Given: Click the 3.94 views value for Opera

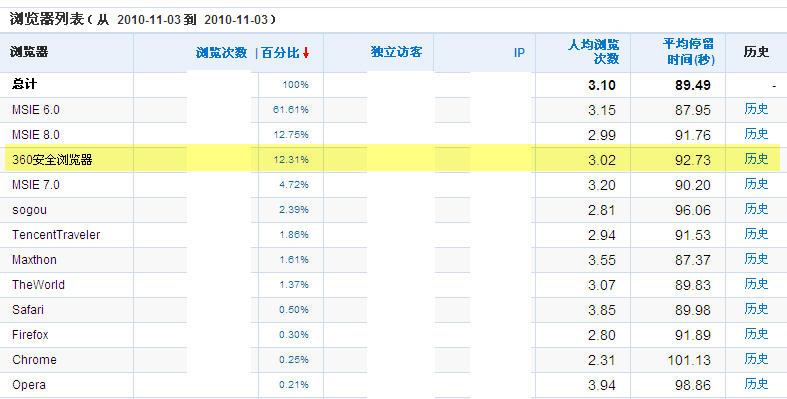Looking at the screenshot, I should (x=602, y=385).
